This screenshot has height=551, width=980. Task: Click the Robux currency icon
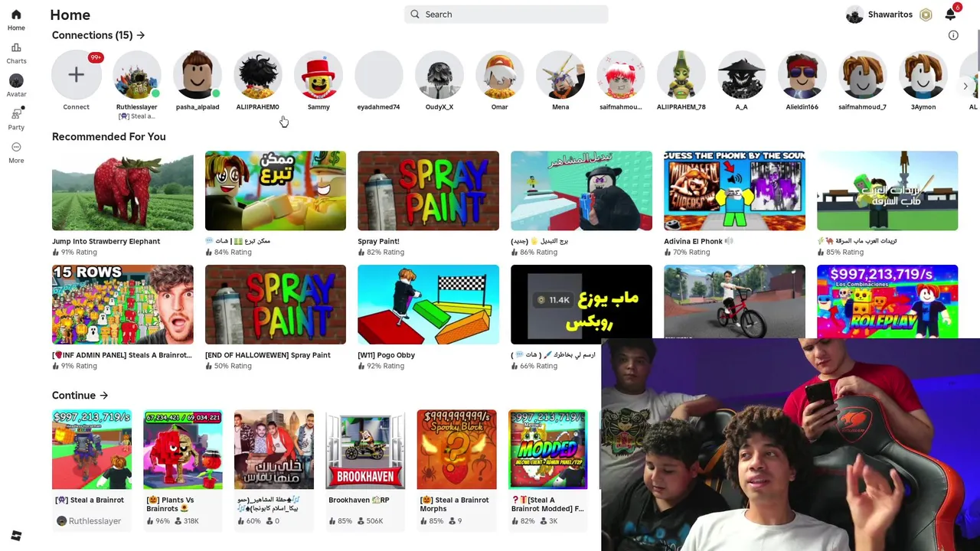click(926, 15)
